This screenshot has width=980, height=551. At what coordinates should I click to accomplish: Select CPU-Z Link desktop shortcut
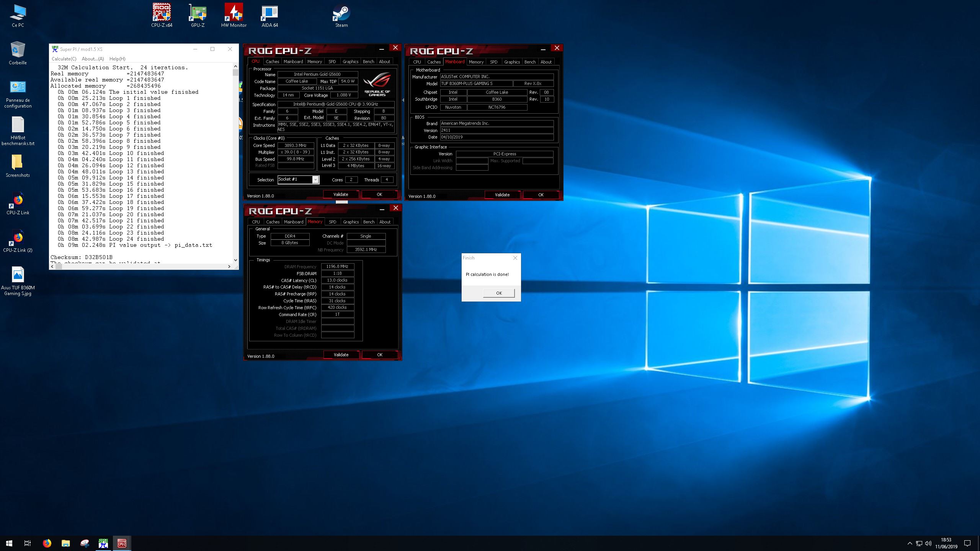pyautogui.click(x=18, y=204)
